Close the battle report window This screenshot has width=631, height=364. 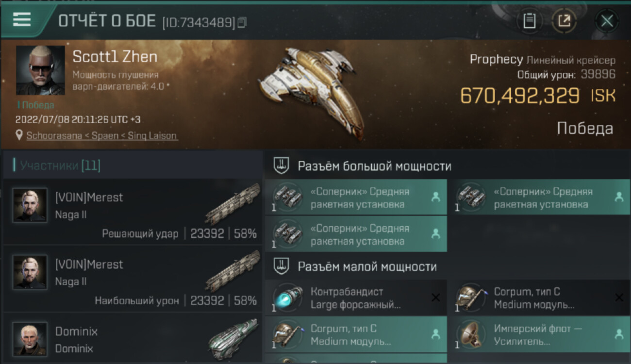pos(607,21)
